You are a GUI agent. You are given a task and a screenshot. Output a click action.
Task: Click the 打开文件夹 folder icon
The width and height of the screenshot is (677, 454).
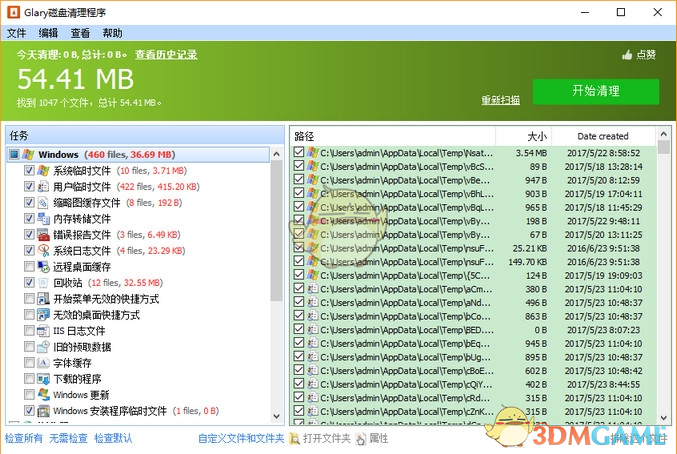click(x=295, y=438)
